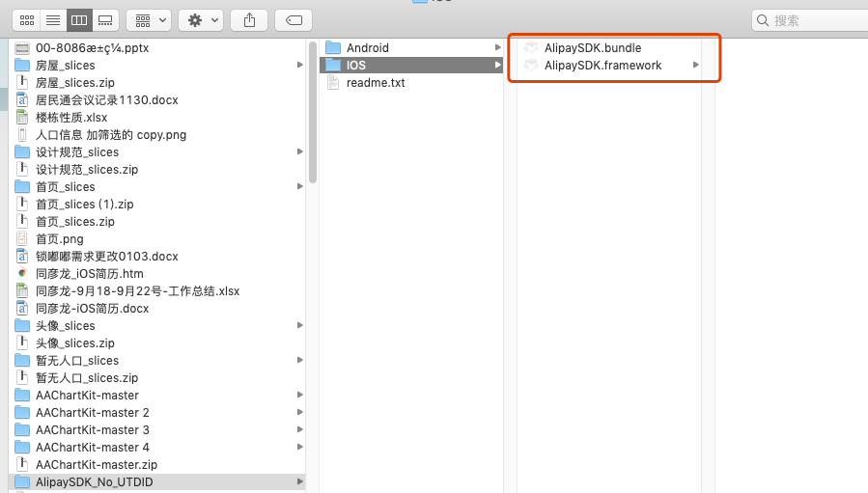This screenshot has width=868, height=493.
Task: Select 同彦龙_iOS简历.htm Chrome file icon
Action: (22, 273)
